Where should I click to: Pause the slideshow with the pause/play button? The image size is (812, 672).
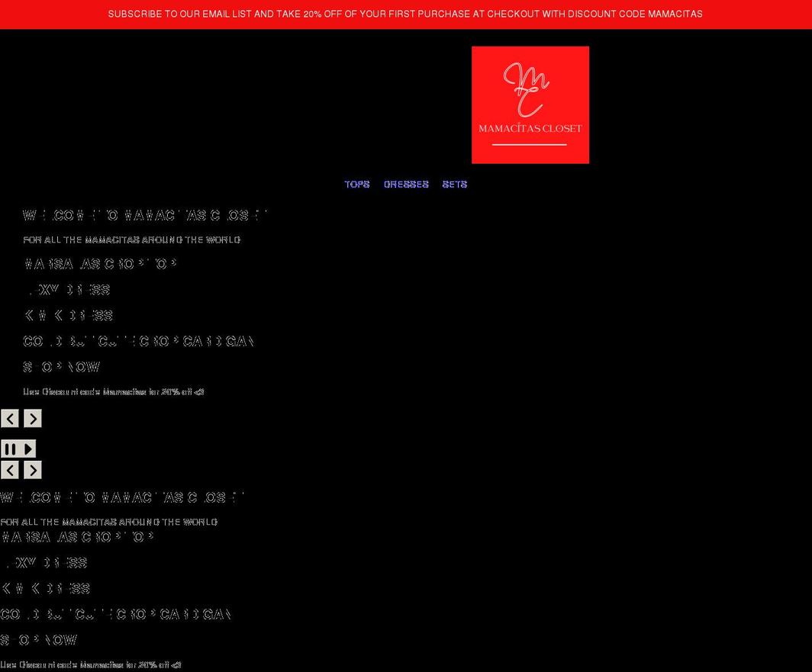18,449
